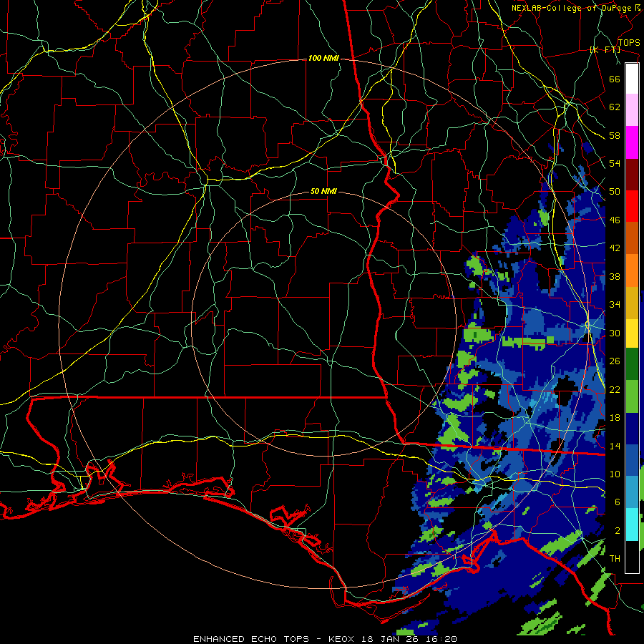Screen dimensions: 644x644
Task: Click the "[K FT]" legend units label
Action: click(x=605, y=50)
